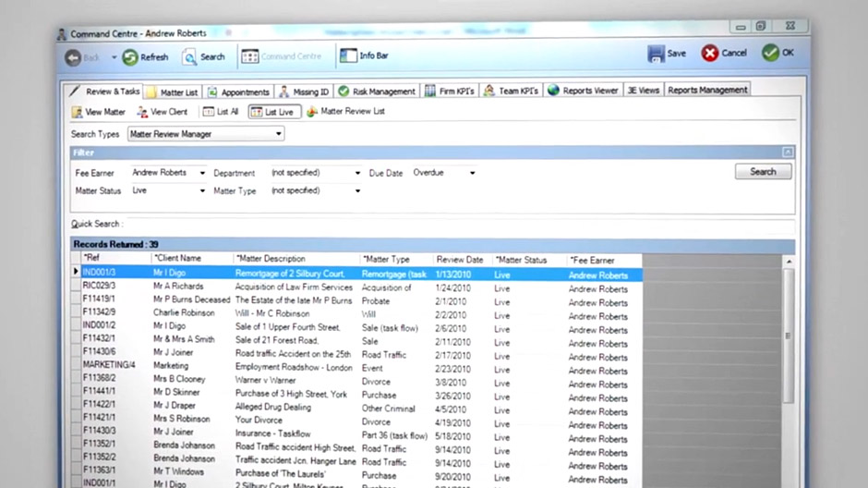This screenshot has height=488, width=868.
Task: Open the Risk Management tab
Action: [377, 91]
